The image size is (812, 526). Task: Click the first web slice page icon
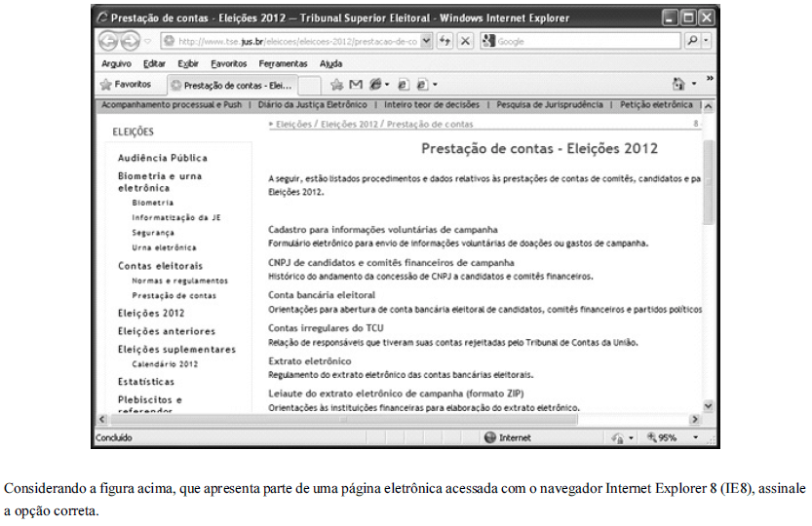pos(404,85)
